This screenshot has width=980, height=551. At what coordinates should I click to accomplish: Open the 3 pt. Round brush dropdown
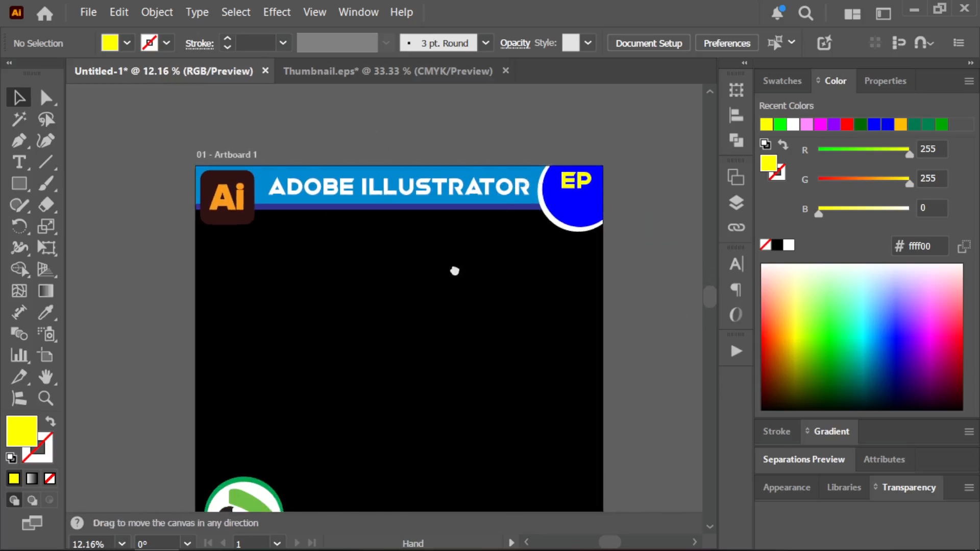(485, 43)
